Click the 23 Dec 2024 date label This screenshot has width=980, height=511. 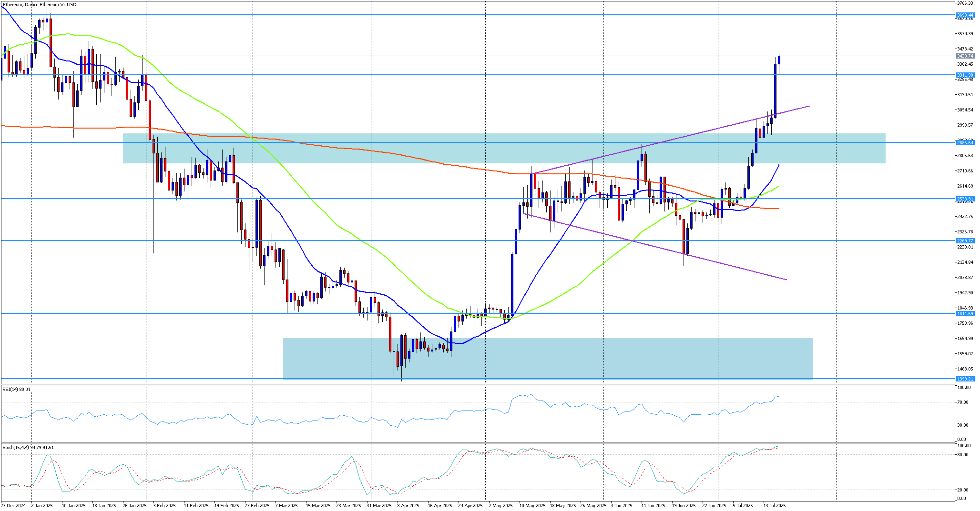coord(13,506)
